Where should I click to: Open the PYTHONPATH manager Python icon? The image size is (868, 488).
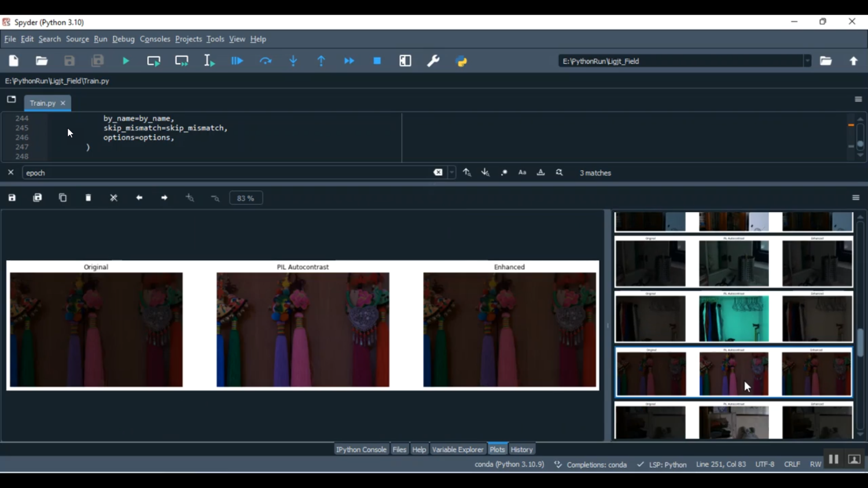click(461, 61)
